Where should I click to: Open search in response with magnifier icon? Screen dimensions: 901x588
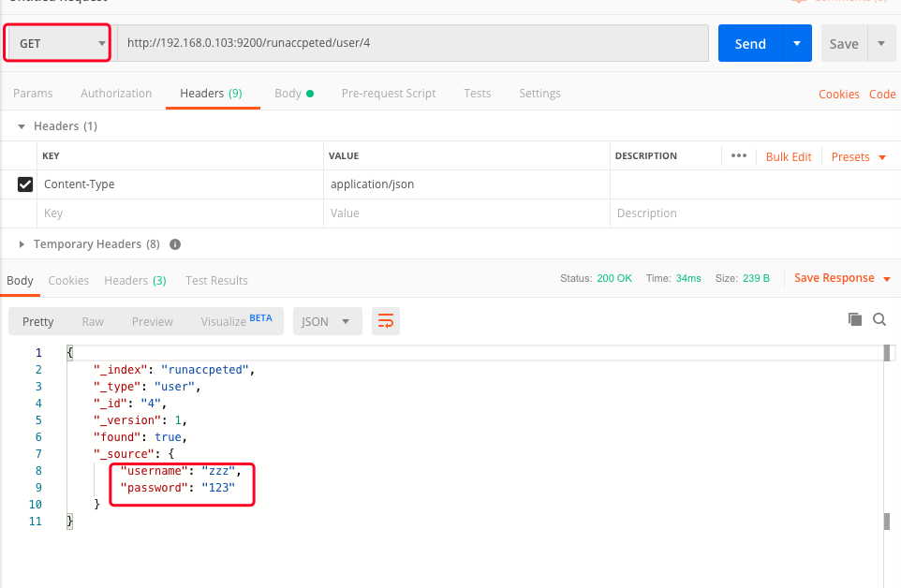(x=879, y=319)
